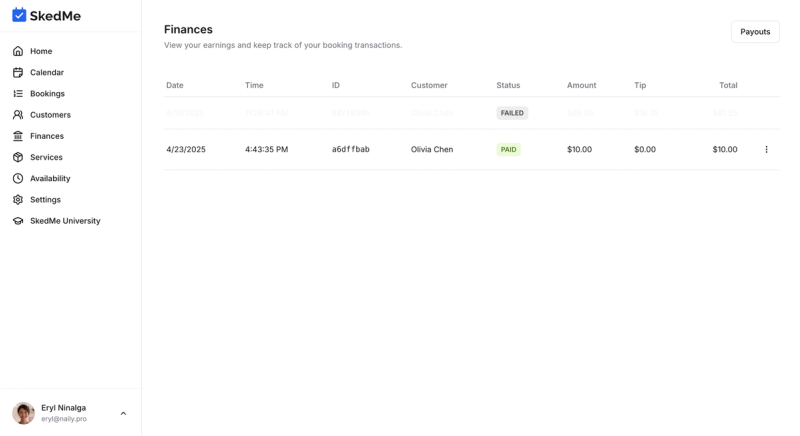Screen dimensions: 800x436
Task: Open the Services section
Action: point(46,157)
